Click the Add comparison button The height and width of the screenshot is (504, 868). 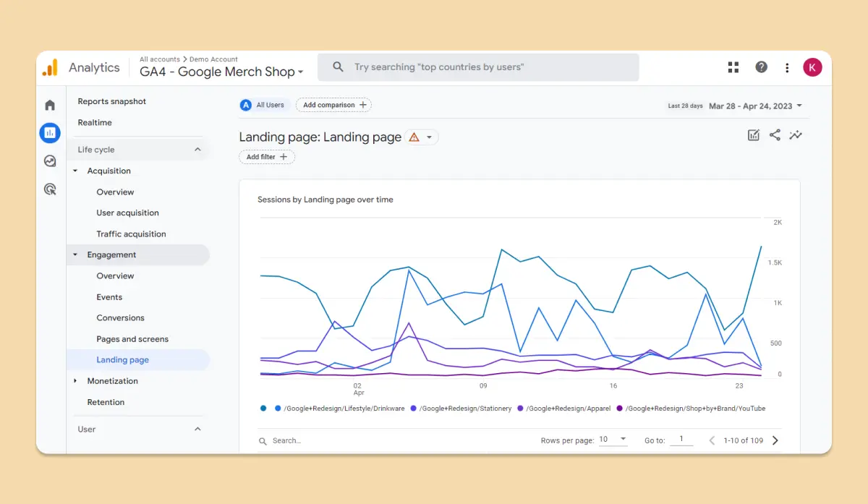click(333, 105)
